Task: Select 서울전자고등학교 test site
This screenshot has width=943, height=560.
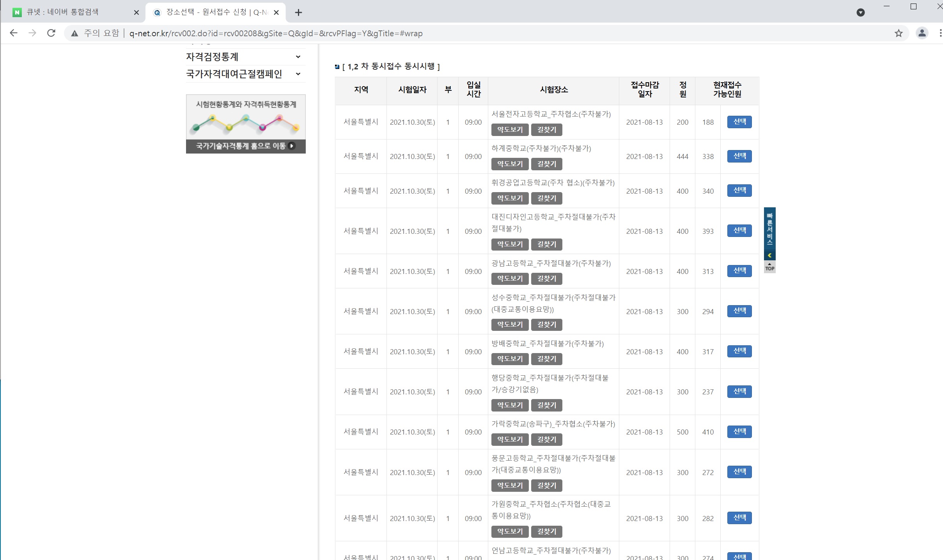Action: tap(739, 122)
